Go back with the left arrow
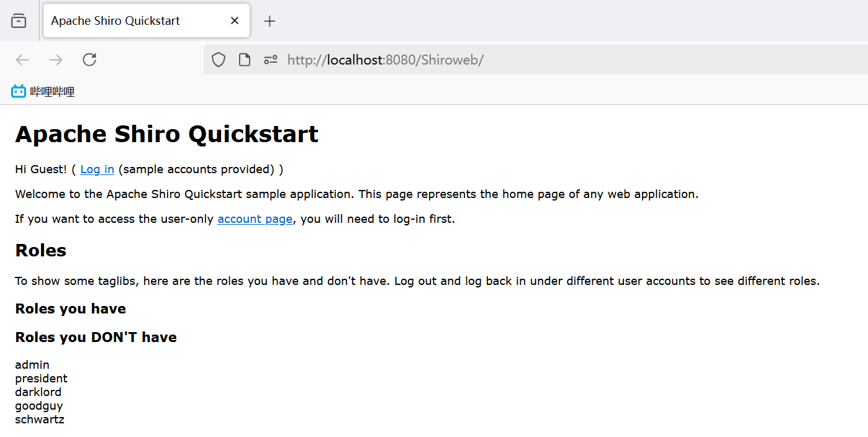The width and height of the screenshot is (868, 437). click(x=22, y=60)
